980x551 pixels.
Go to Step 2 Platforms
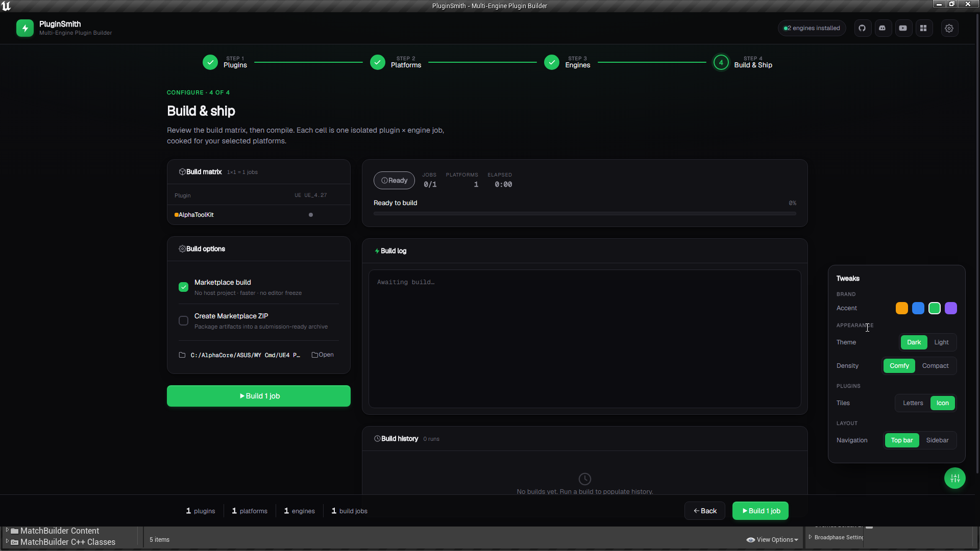pos(396,62)
